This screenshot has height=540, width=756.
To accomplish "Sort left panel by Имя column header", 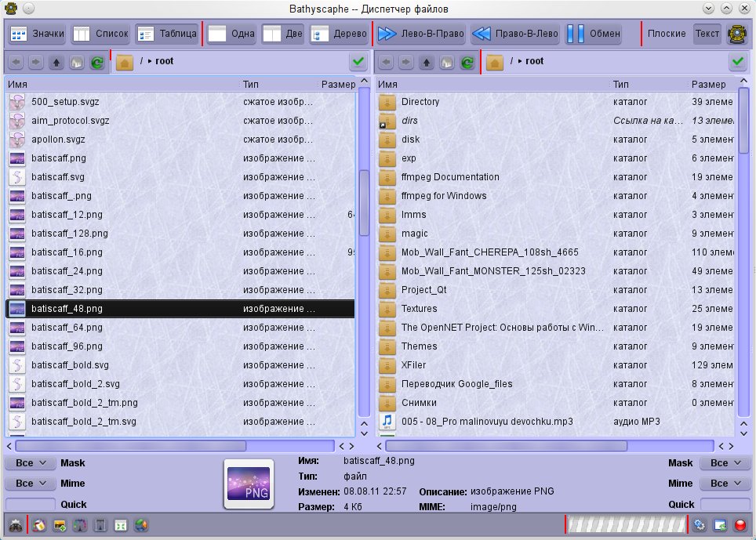I will 122,85.
